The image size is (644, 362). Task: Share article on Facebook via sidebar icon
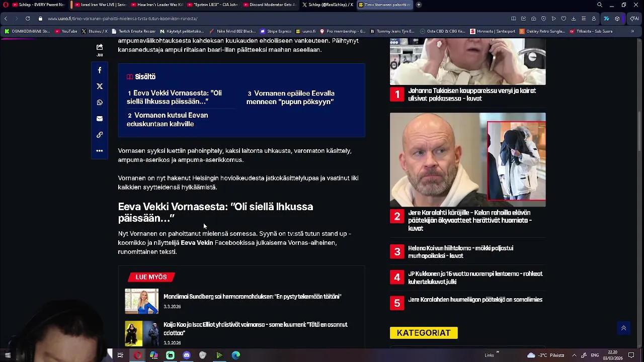point(100,70)
